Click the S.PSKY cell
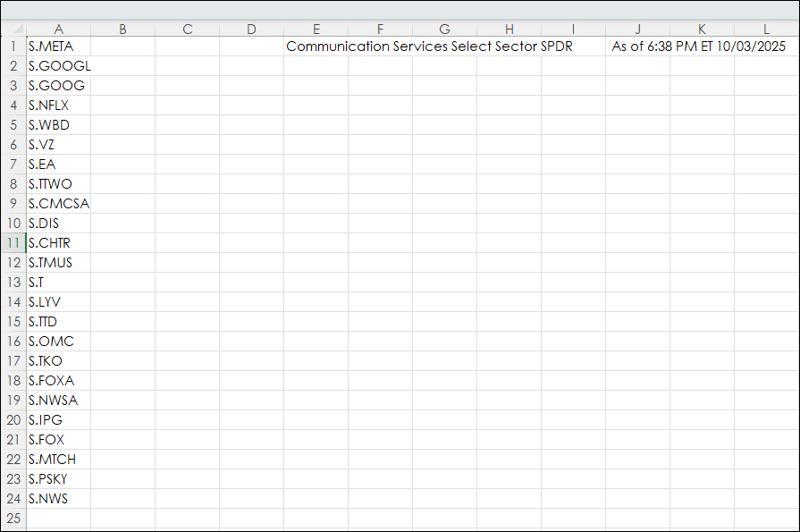The image size is (800, 532). 58,479
